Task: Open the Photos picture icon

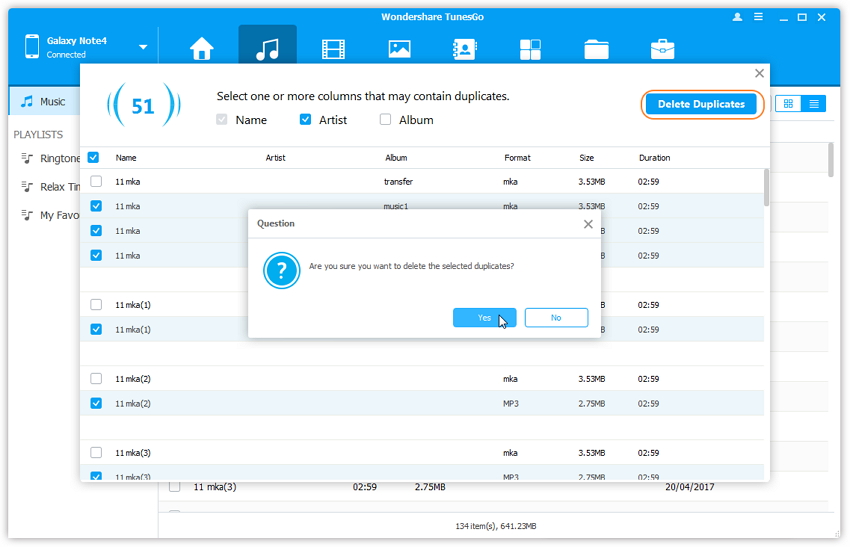Action: (399, 48)
